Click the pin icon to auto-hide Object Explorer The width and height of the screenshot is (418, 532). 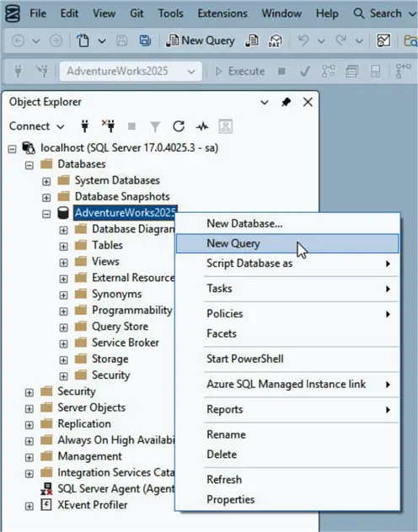click(287, 102)
